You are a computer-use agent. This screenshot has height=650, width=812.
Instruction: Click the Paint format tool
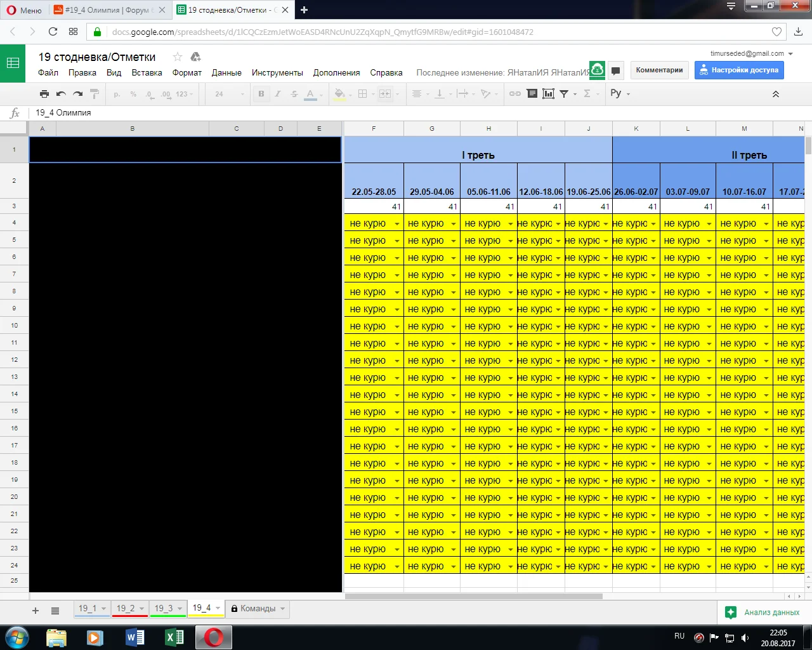[94, 93]
